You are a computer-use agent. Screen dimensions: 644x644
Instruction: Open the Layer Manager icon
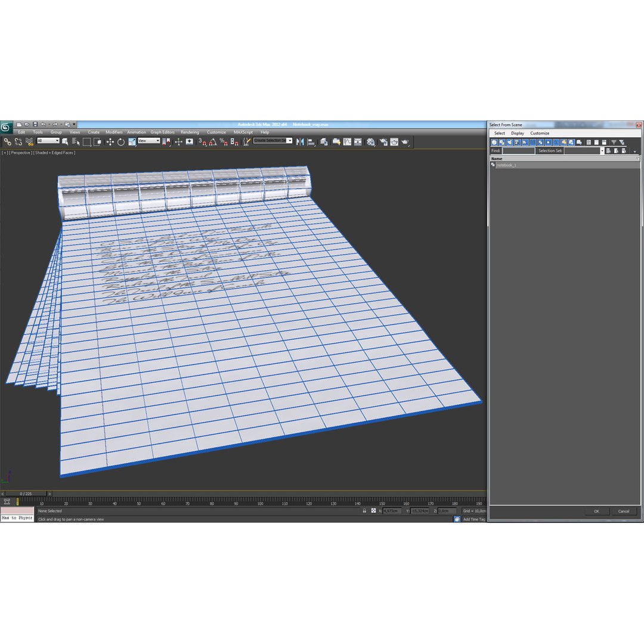tap(324, 142)
